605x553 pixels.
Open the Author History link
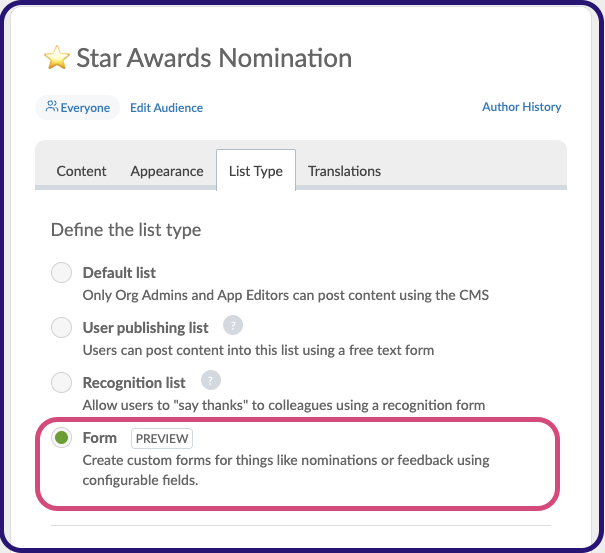pyautogui.click(x=521, y=107)
